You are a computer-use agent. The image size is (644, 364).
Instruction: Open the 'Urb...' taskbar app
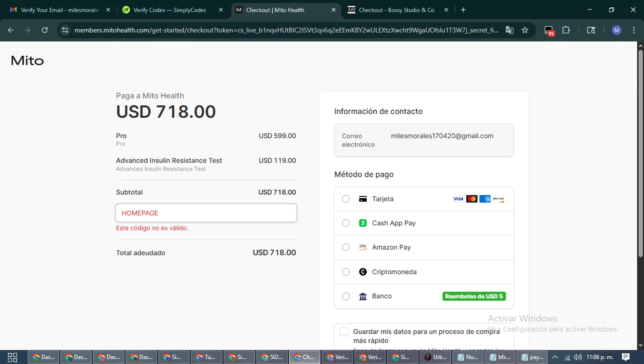pos(435,357)
